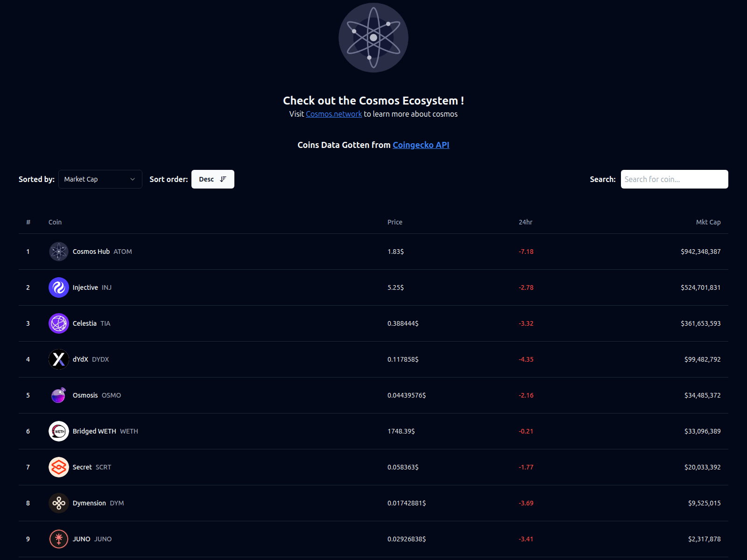Select the Bridged WETH coin name
Screen dimensions: 747x560
(94, 431)
